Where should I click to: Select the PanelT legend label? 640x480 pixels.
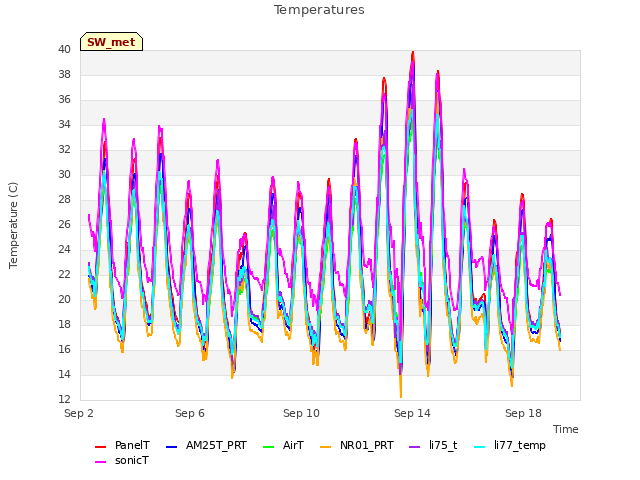(x=132, y=445)
